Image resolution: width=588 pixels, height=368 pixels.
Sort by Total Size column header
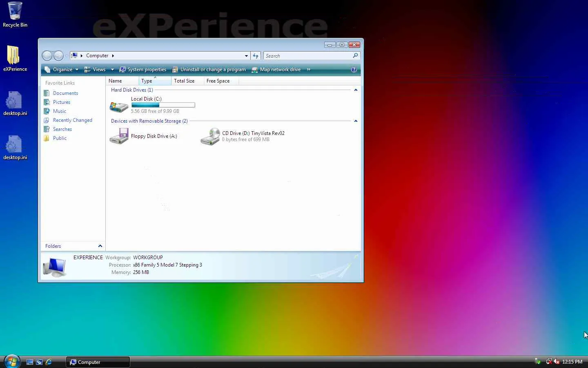pyautogui.click(x=187, y=81)
